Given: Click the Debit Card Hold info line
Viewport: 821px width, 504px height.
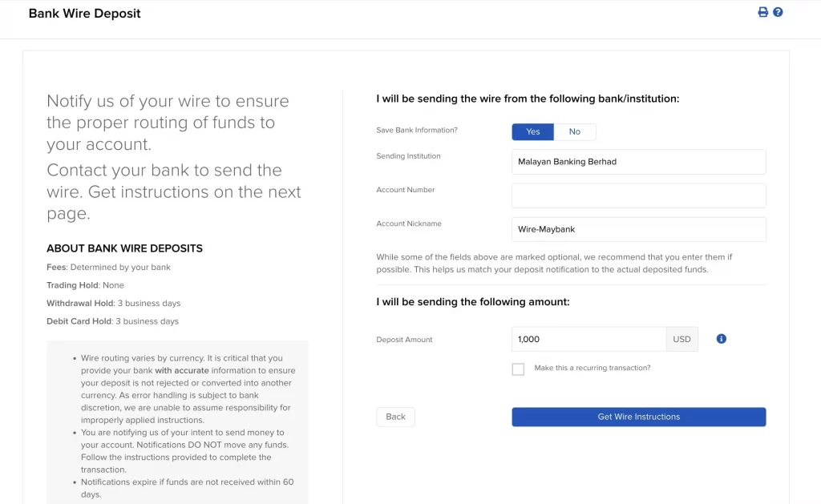Looking at the screenshot, I should tap(112, 321).
